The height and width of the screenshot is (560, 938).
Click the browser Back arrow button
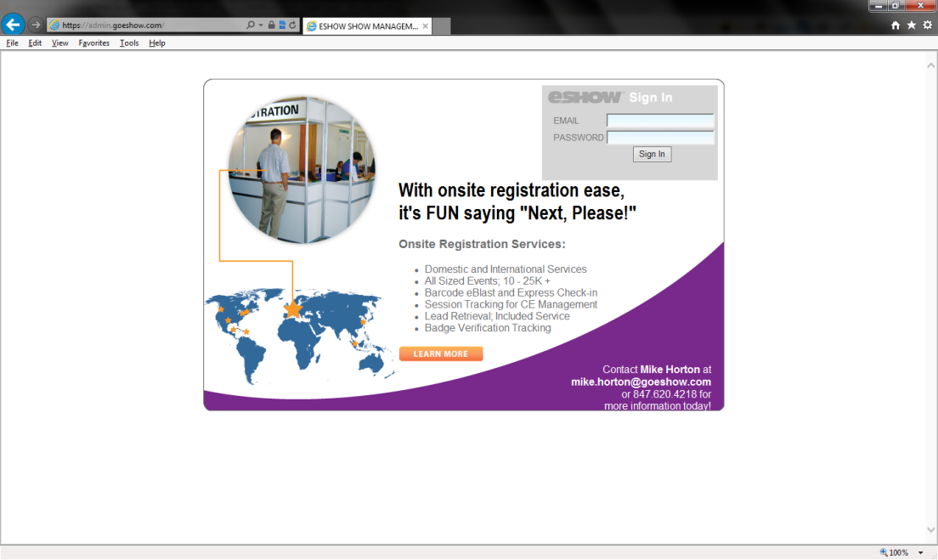tap(13, 25)
